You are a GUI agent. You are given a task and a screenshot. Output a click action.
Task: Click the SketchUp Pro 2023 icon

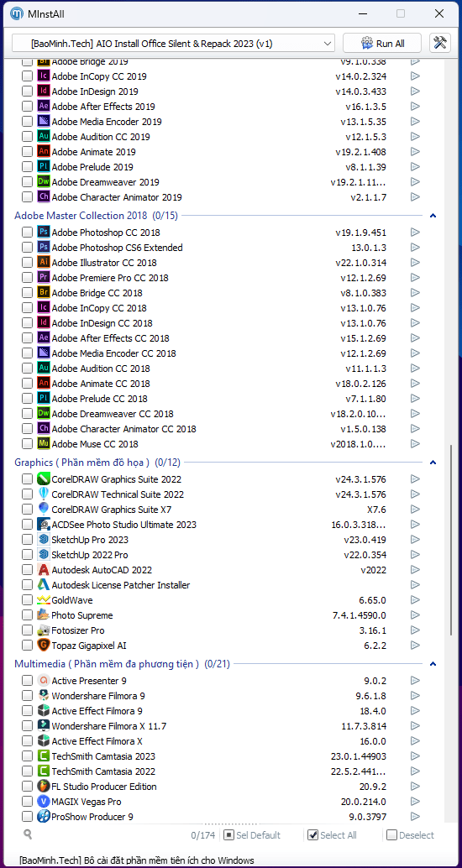[44, 539]
